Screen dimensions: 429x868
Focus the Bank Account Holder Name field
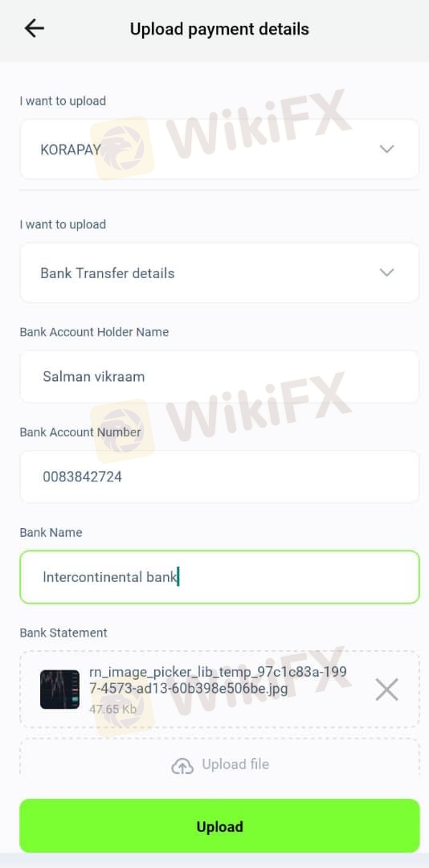click(x=219, y=376)
